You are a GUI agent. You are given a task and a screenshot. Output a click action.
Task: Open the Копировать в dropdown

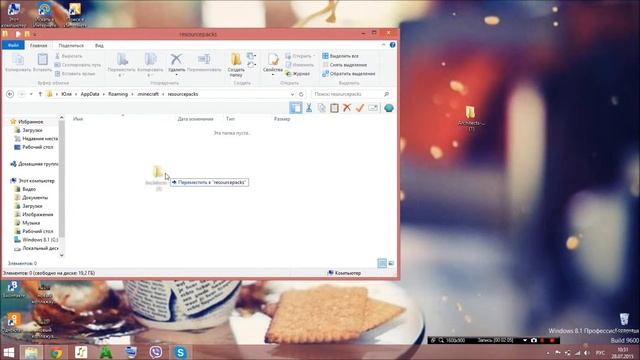pyautogui.click(x=150, y=65)
